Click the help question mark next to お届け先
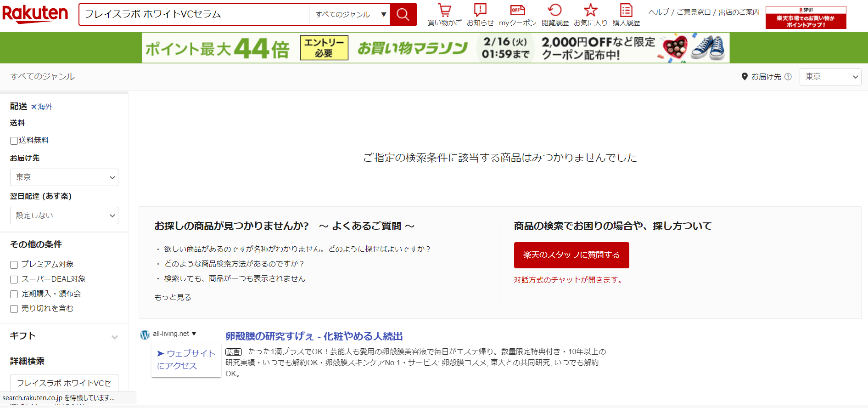The image size is (868, 408). coord(788,77)
